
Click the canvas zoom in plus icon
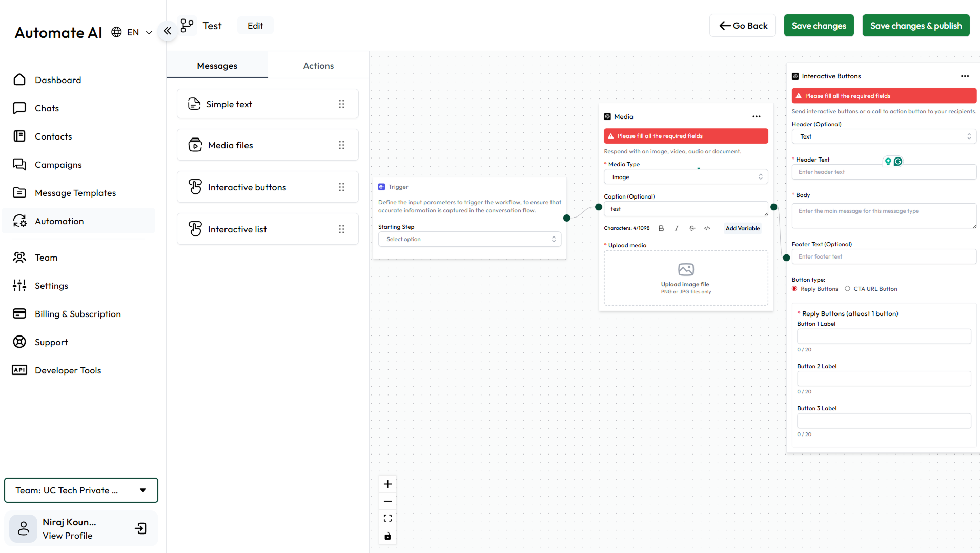tap(387, 484)
